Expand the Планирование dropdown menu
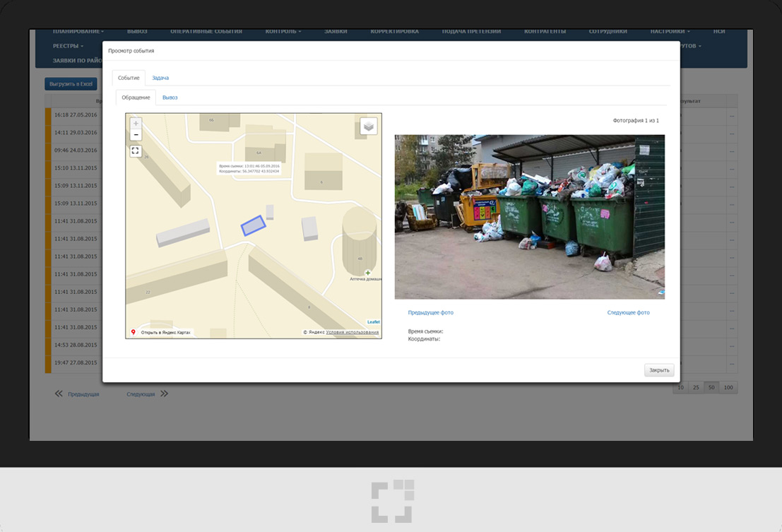 click(x=78, y=31)
